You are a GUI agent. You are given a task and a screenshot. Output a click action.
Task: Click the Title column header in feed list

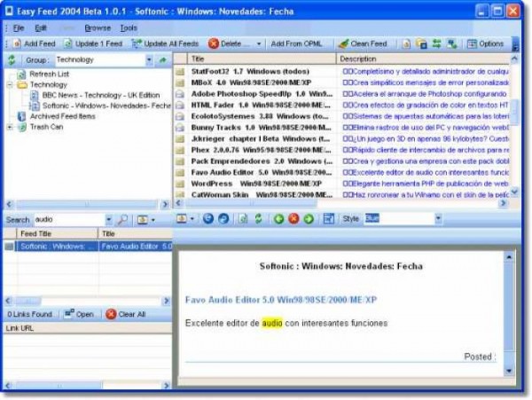pos(262,59)
